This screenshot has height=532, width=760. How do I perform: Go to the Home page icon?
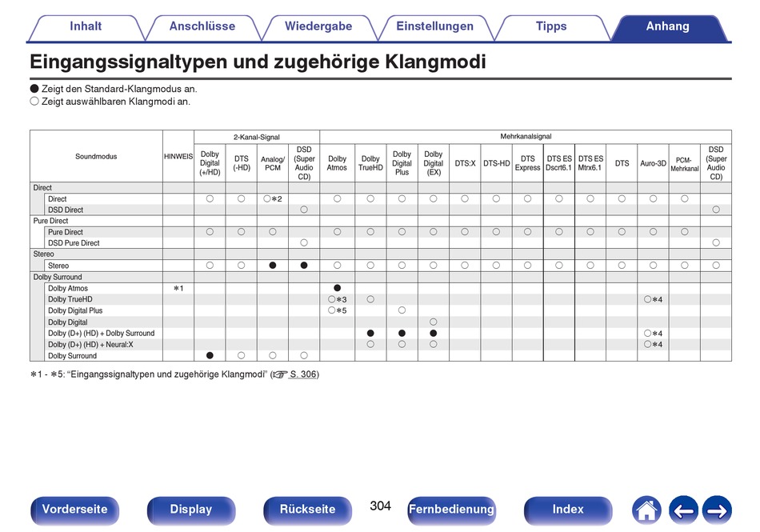point(646,510)
